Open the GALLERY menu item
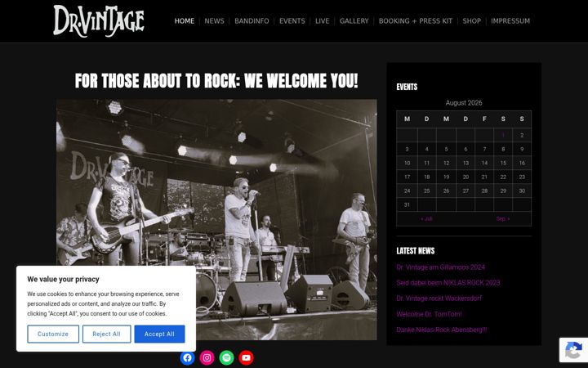588x368 pixels. coord(354,21)
